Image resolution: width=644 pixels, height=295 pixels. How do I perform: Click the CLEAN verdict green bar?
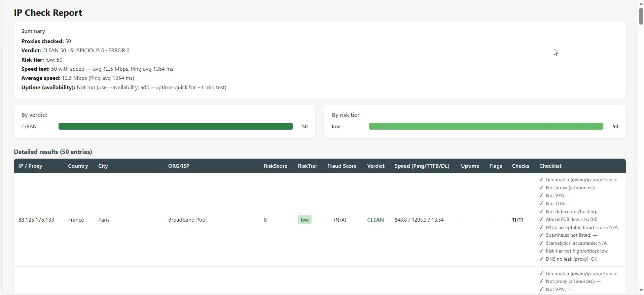[x=175, y=126]
